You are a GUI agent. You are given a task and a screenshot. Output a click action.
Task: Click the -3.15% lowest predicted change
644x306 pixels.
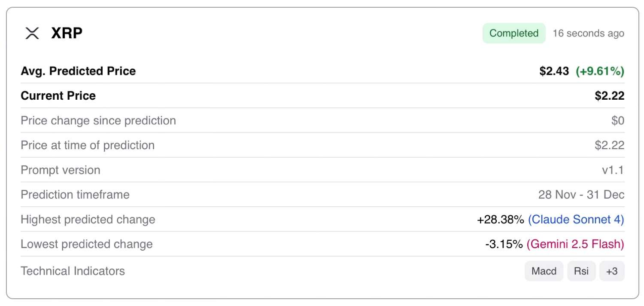504,244
